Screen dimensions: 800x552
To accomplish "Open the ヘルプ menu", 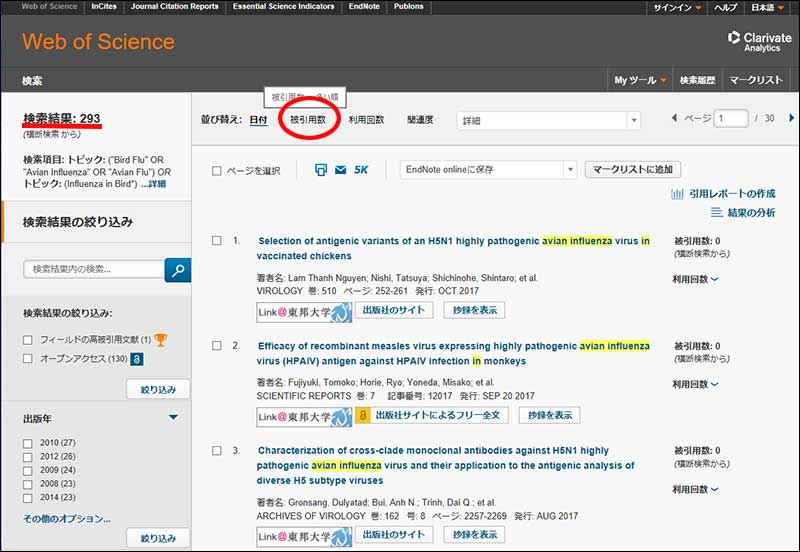I will coord(726,7).
